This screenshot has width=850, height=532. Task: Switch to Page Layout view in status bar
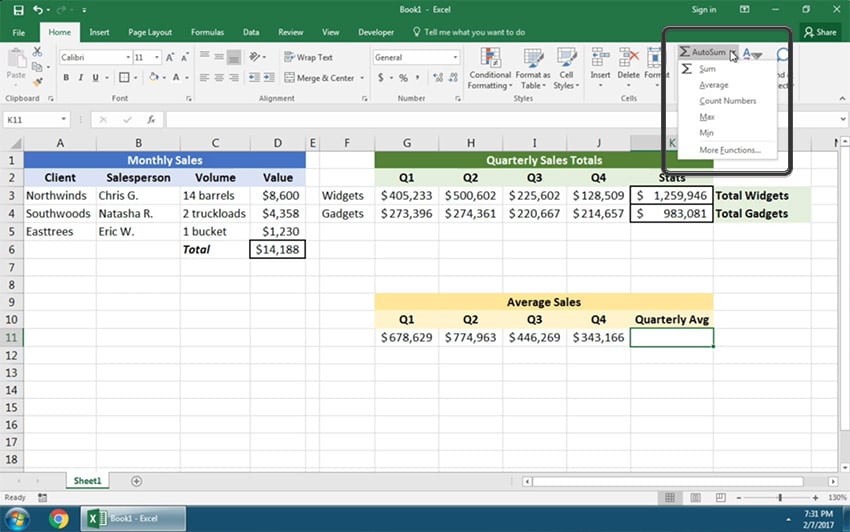coord(696,497)
